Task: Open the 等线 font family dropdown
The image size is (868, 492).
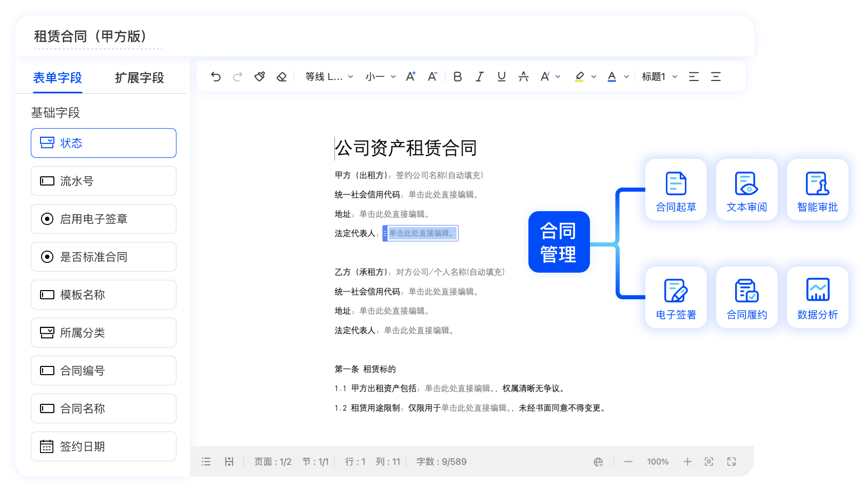Action: pos(329,77)
